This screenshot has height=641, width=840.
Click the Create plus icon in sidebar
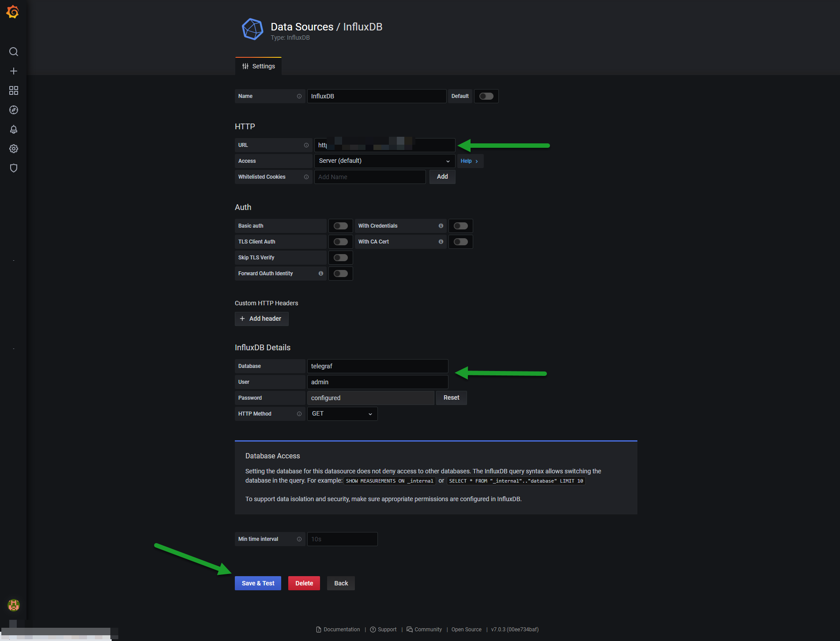click(14, 71)
